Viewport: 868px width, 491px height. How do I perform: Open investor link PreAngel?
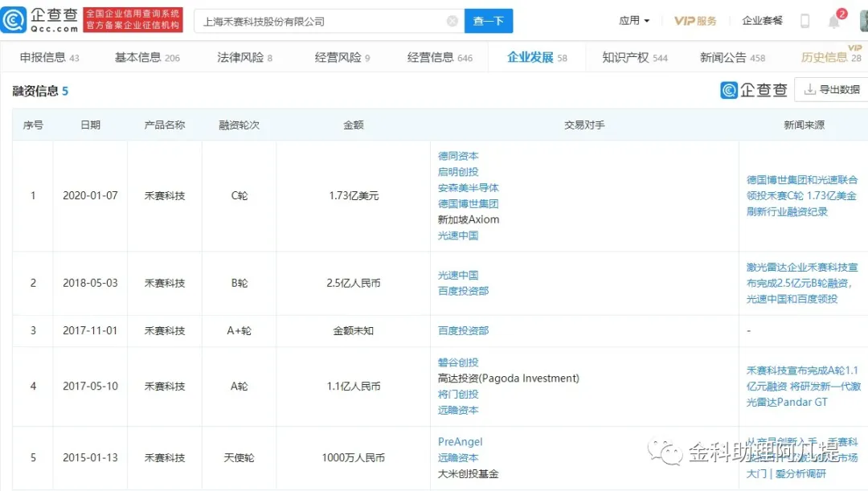[x=460, y=442]
